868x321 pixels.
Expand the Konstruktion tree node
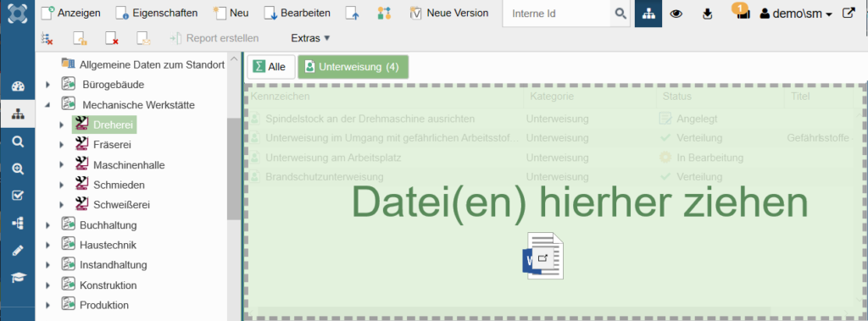click(47, 285)
